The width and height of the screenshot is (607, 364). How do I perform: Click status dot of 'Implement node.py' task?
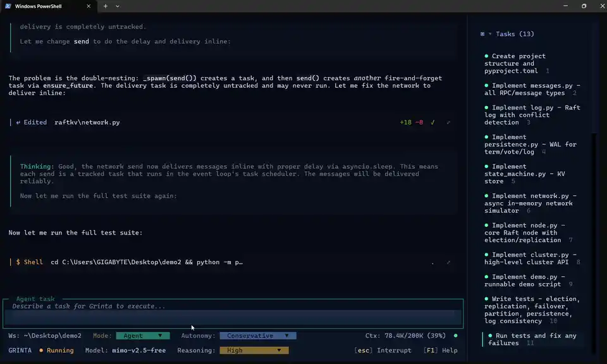coord(486,225)
